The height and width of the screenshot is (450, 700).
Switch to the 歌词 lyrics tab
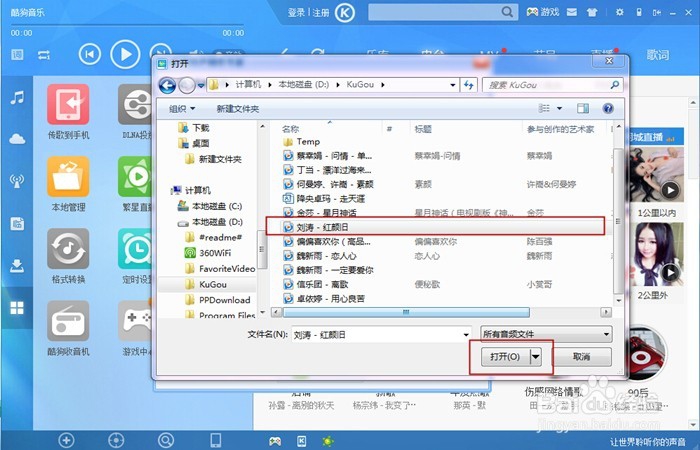click(x=658, y=55)
